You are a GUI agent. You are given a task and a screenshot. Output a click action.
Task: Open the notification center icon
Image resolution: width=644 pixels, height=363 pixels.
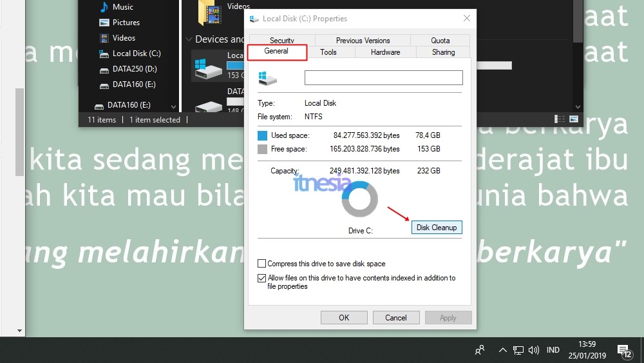pos(623,351)
